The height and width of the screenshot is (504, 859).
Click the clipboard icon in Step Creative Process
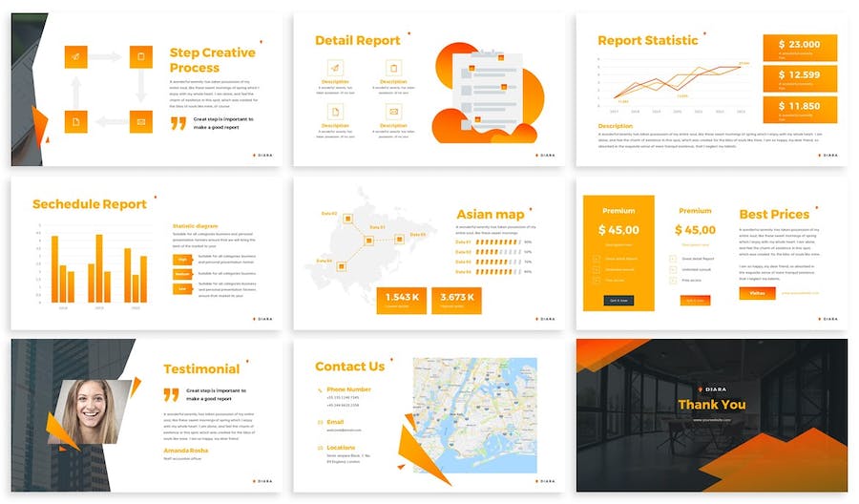(x=140, y=57)
